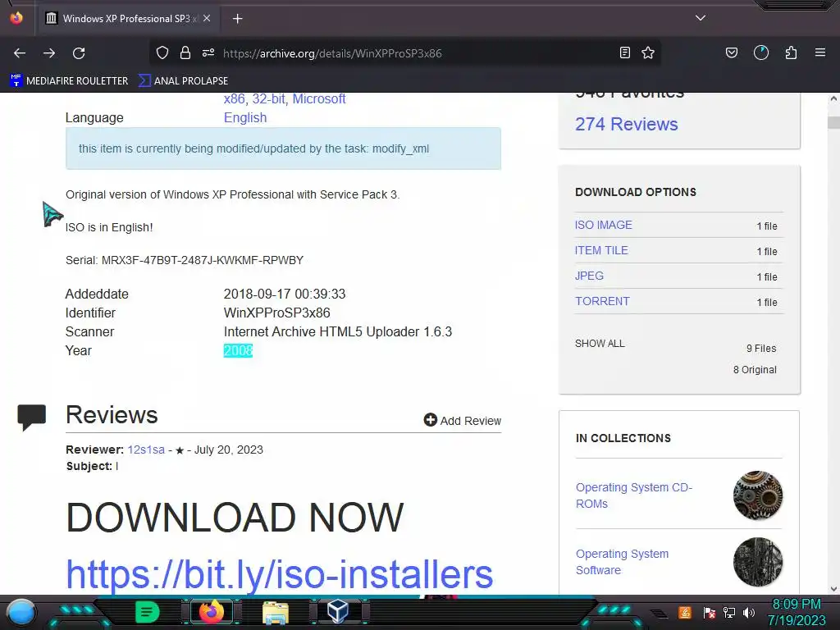This screenshot has width=840, height=630.
Task: Open the English language link
Action: (x=244, y=118)
